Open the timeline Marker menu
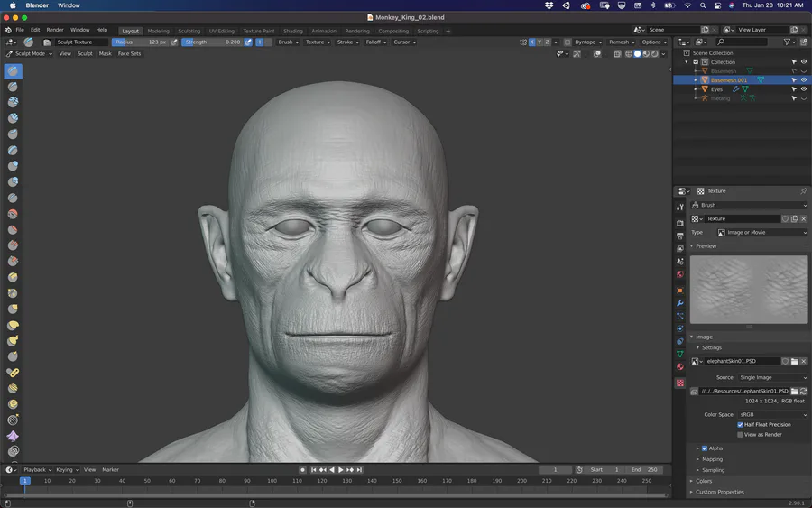 (x=110, y=470)
